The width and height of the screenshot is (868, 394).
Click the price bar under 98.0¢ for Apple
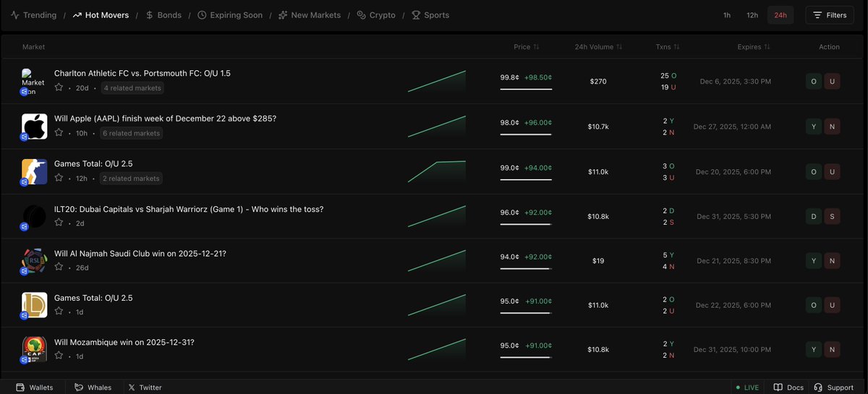526,134
